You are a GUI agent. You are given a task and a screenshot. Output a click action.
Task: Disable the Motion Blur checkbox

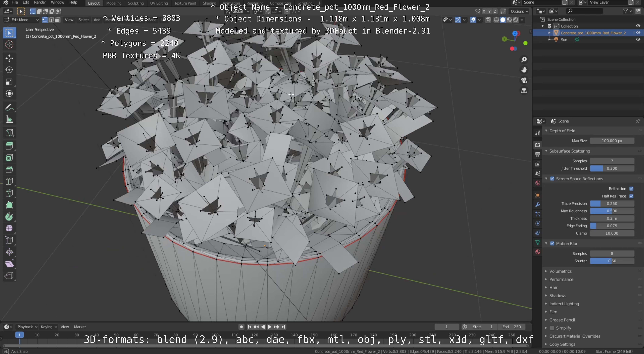coord(552,244)
